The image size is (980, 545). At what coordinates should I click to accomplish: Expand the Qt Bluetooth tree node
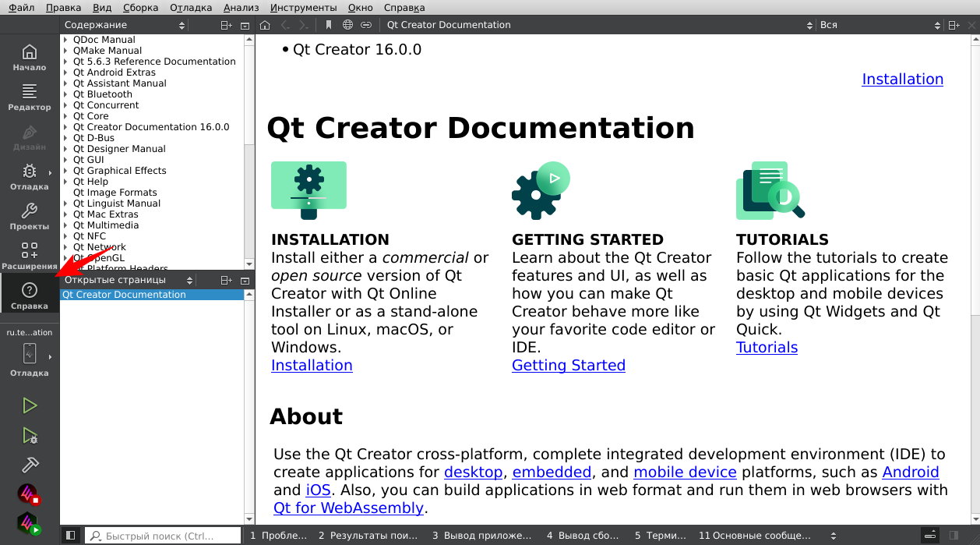point(65,94)
